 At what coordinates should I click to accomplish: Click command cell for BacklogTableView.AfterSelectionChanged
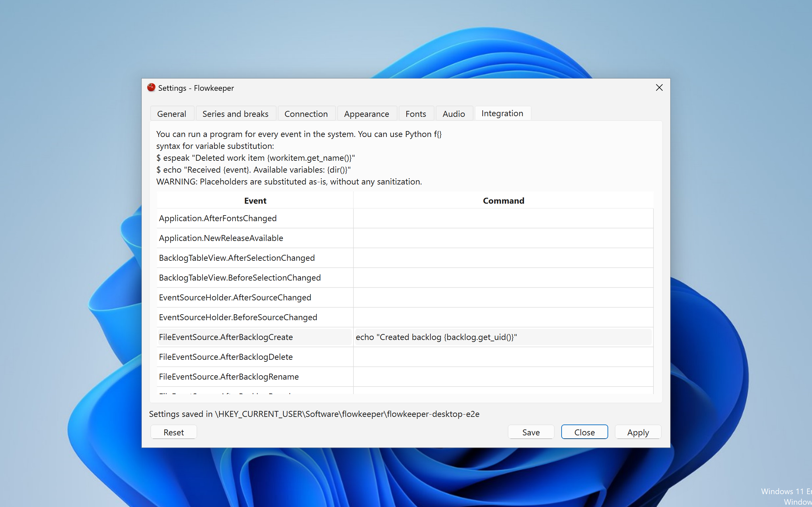pyautogui.click(x=503, y=258)
